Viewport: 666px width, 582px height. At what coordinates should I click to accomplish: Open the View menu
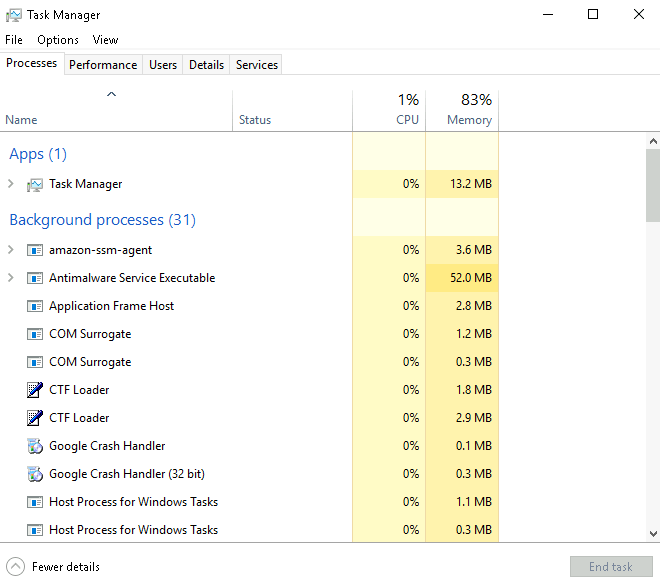[105, 40]
